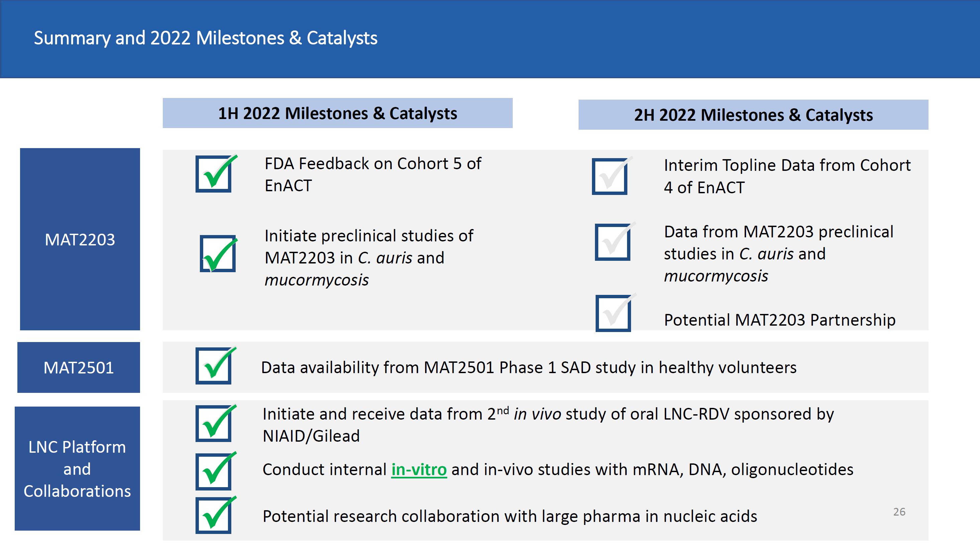The width and height of the screenshot is (980, 551).
Task: Click the checkbox for Initiate preclinical studies
Action: [x=218, y=253]
